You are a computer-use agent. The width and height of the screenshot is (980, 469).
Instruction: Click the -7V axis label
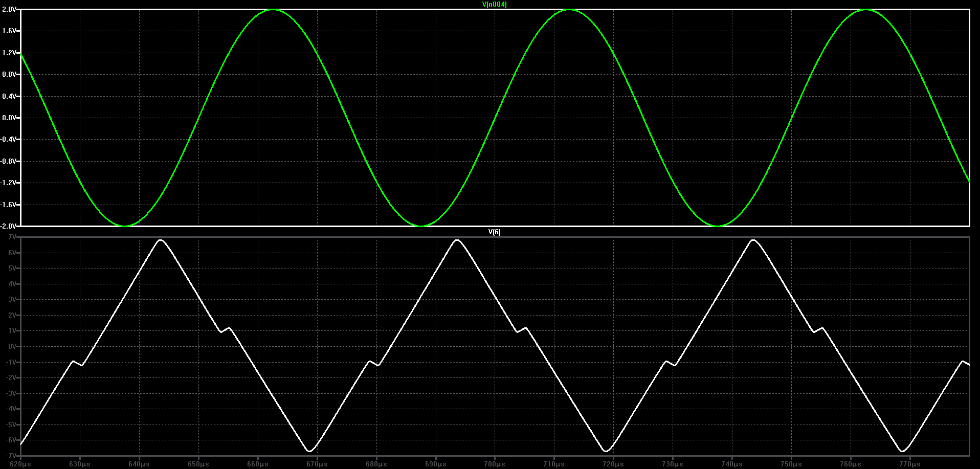pos(11,455)
